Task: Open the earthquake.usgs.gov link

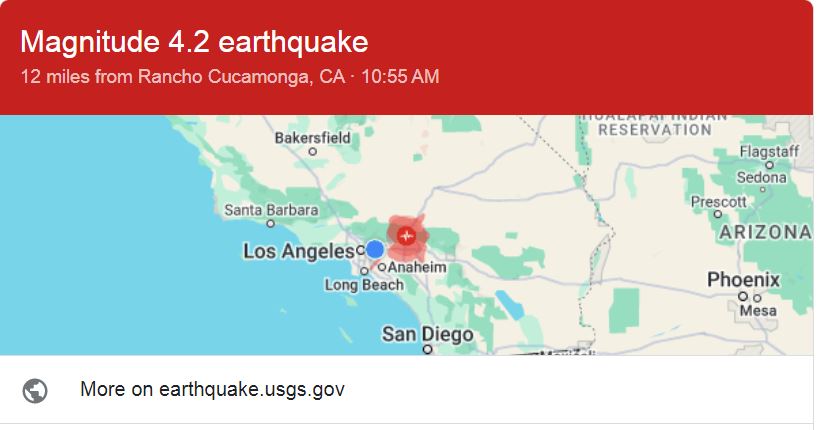Action: (x=212, y=389)
